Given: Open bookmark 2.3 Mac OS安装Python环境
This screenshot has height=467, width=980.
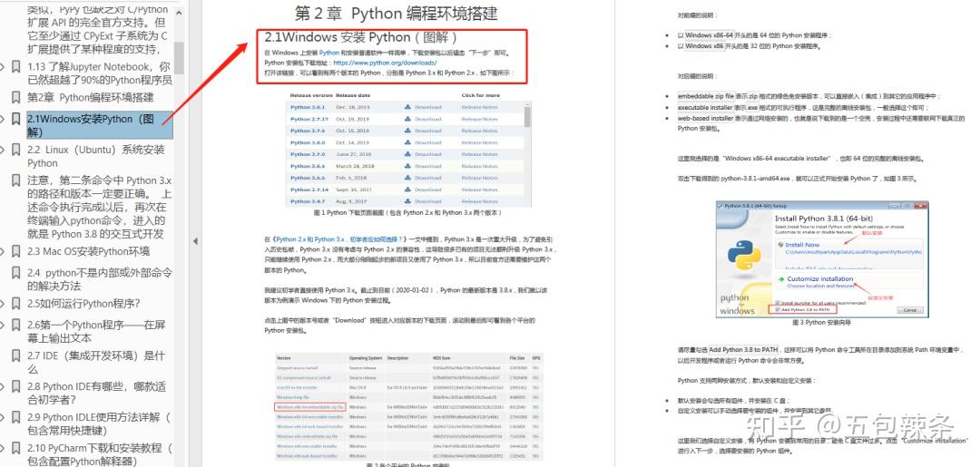Looking at the screenshot, I should pos(88,251).
